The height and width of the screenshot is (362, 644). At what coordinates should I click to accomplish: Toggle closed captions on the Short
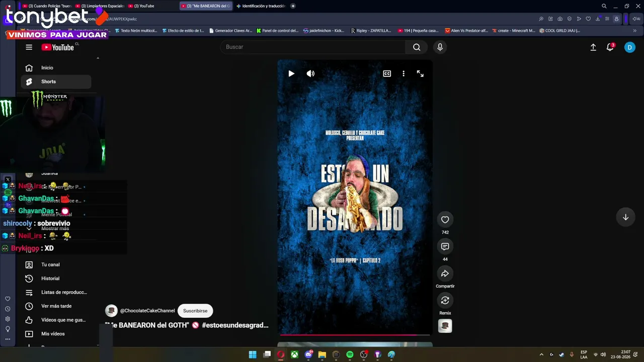coord(387,74)
